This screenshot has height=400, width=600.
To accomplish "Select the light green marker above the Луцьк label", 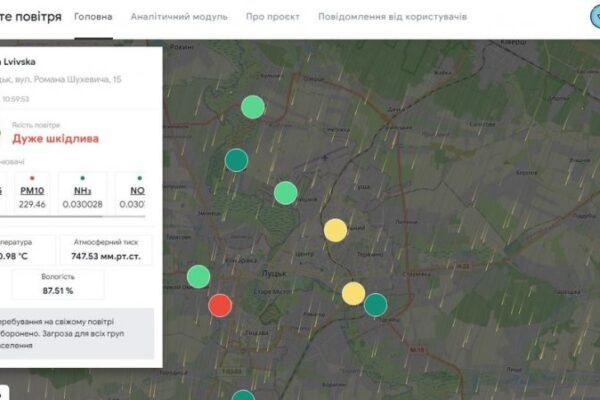I will 286,192.
